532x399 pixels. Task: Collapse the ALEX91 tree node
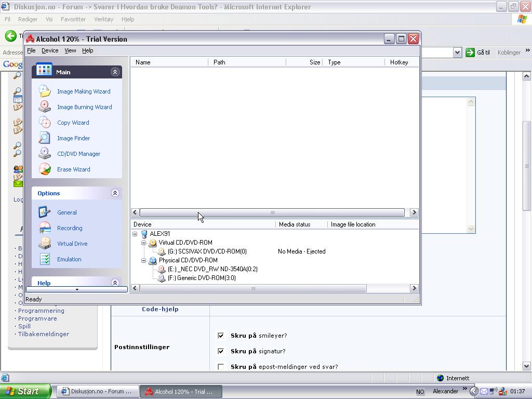point(135,234)
